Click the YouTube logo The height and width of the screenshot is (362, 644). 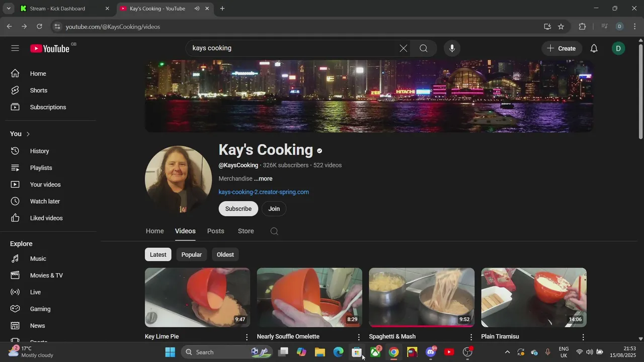point(50,48)
